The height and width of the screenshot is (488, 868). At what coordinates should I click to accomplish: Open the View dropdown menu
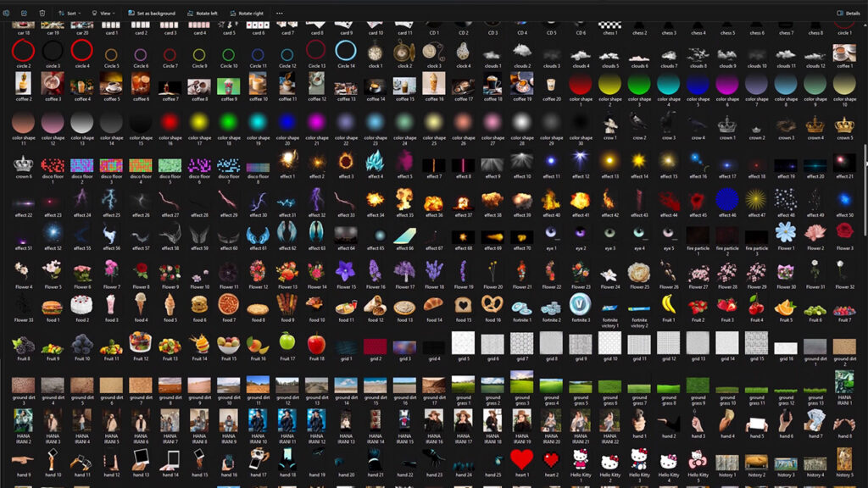[x=103, y=14]
